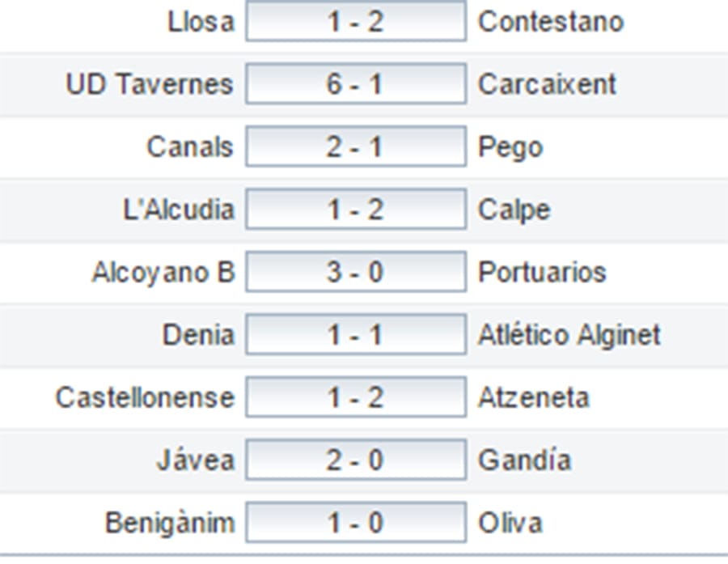
Task: Click the Castellonense team name
Action: (x=144, y=397)
